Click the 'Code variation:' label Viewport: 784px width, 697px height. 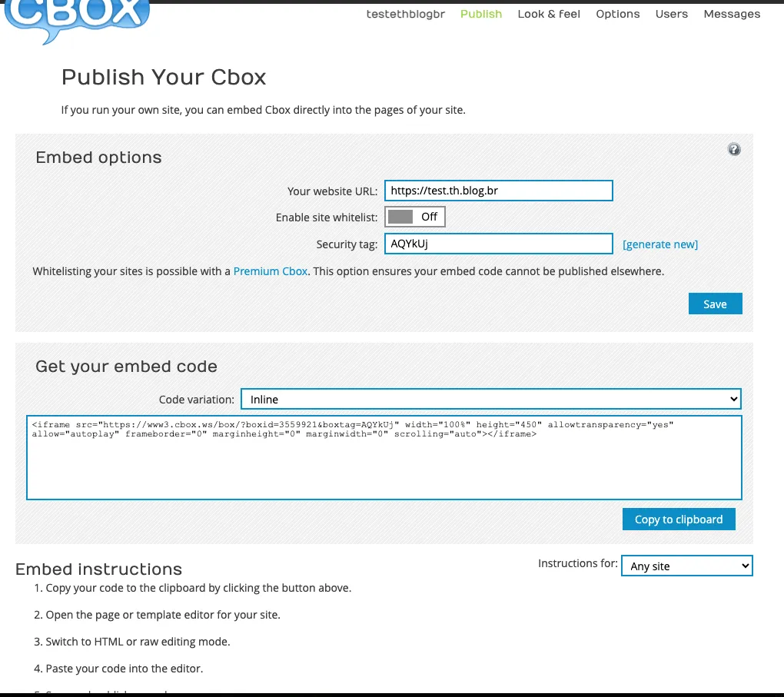[197, 400]
